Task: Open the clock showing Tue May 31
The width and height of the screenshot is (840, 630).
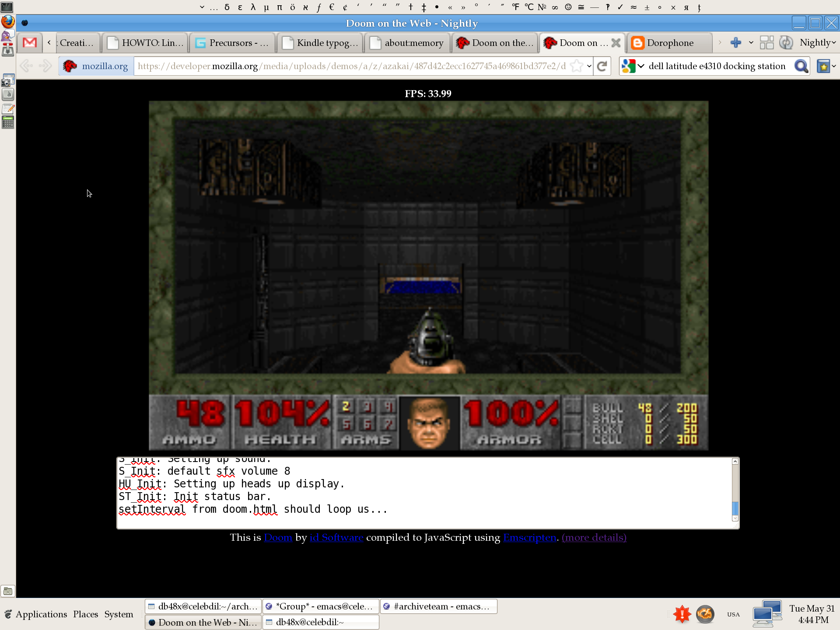Action: click(x=812, y=614)
